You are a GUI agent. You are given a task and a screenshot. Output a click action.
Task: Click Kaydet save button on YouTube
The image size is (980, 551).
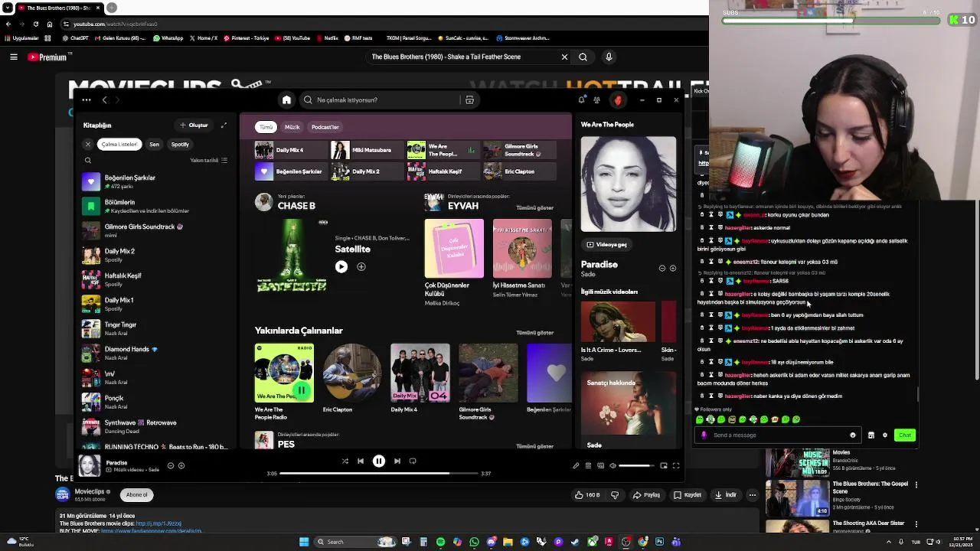pyautogui.click(x=688, y=495)
